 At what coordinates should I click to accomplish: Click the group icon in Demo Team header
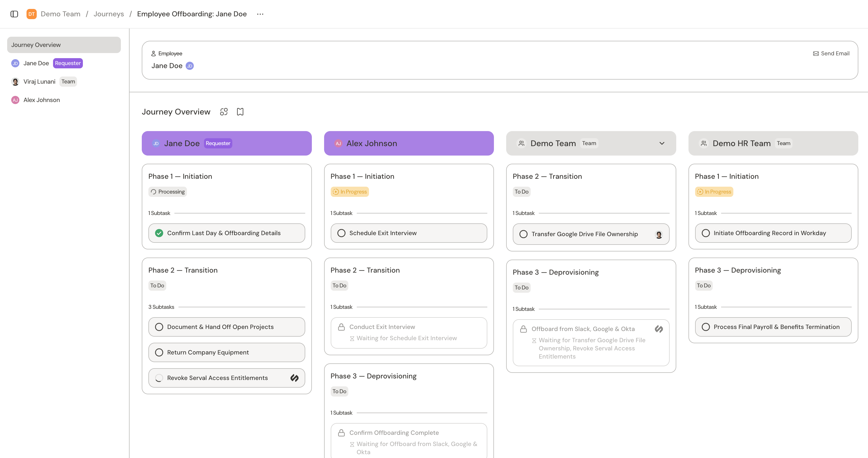pos(521,144)
